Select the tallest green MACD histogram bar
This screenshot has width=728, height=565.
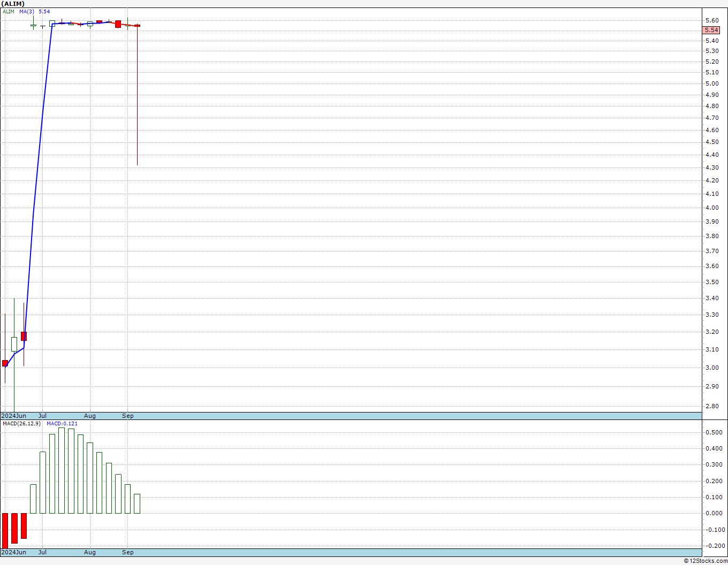coord(62,470)
